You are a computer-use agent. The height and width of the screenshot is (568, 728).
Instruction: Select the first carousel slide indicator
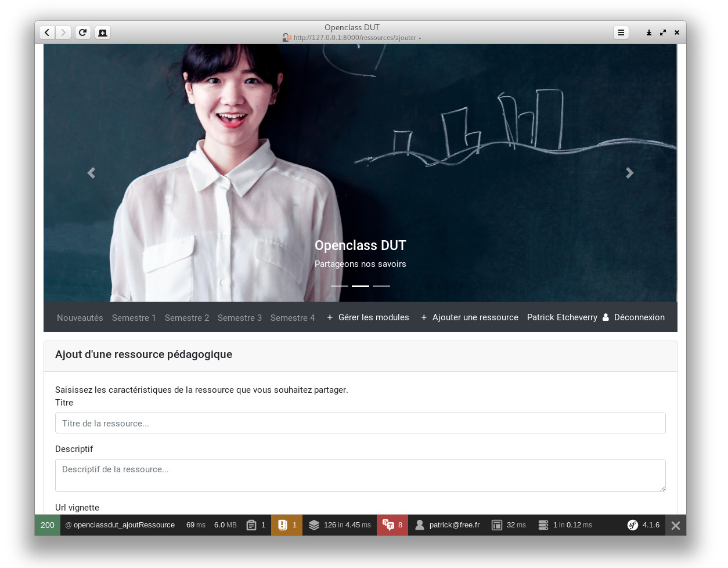pos(340,286)
